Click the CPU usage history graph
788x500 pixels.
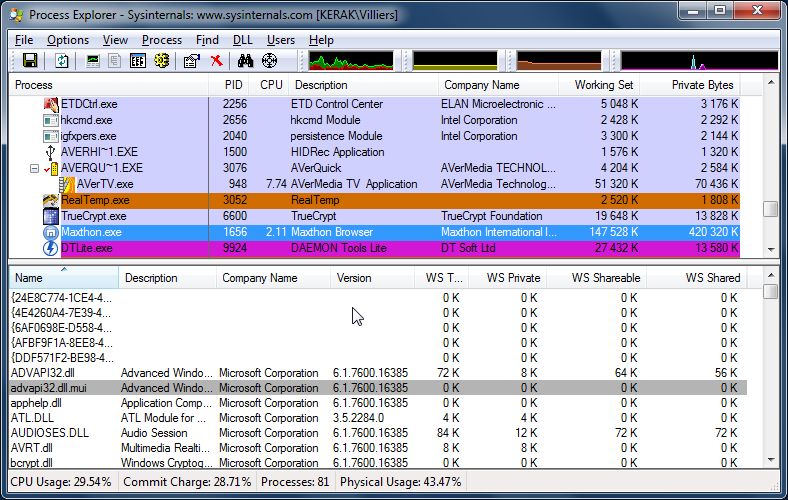click(x=350, y=62)
